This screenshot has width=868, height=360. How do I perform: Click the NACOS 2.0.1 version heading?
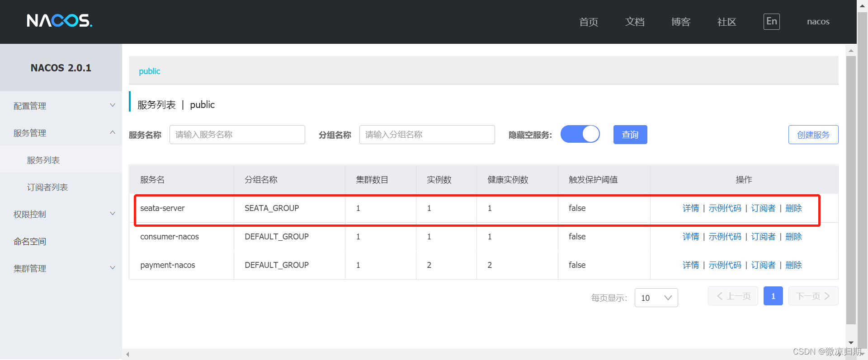click(x=61, y=68)
